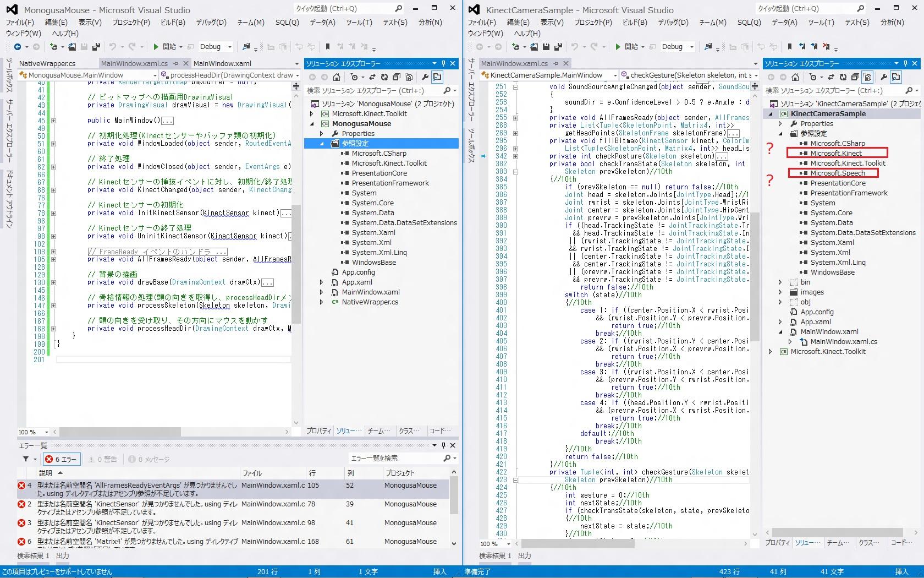The height and width of the screenshot is (578, 924).
Task: Click zoom 100 % dropdown in KinectCameraSample editor
Action: pos(508,543)
